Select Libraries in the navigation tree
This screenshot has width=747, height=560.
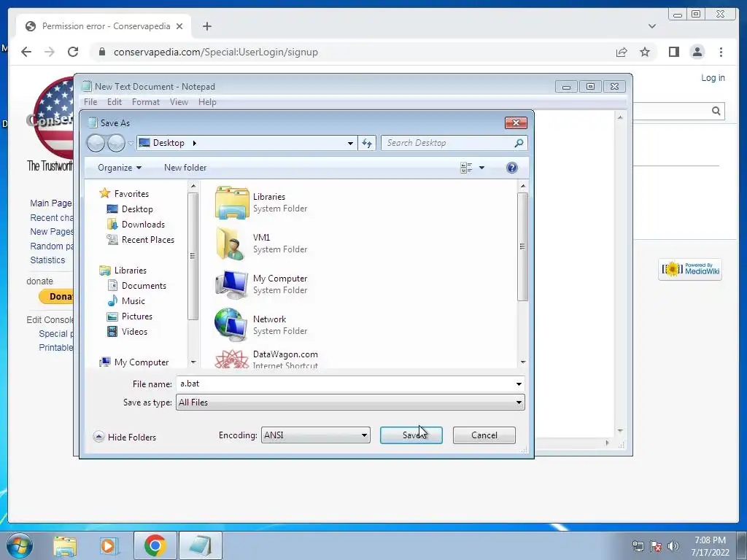click(123, 271)
